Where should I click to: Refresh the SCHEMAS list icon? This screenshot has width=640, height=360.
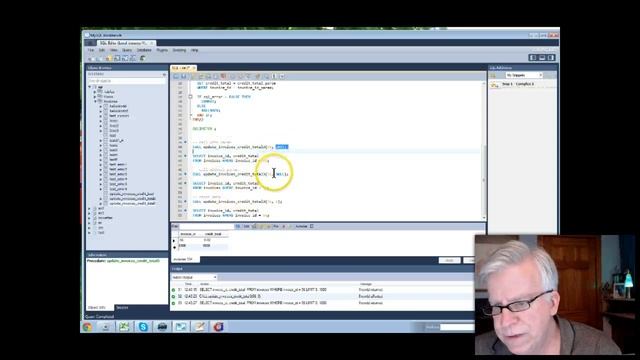click(x=164, y=74)
